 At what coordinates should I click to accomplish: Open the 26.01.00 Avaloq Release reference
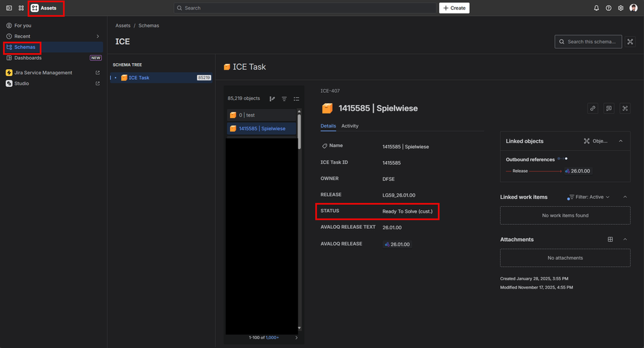(397, 244)
